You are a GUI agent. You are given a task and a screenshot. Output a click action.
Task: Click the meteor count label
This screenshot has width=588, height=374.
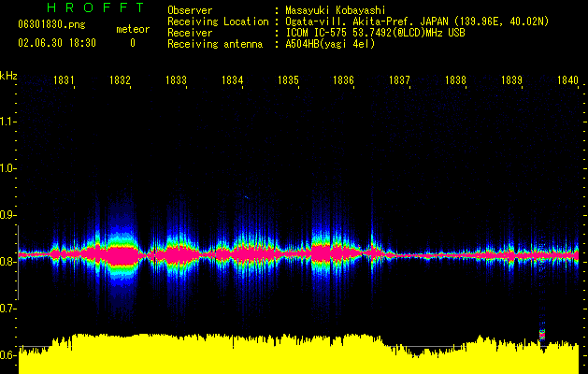point(133,29)
